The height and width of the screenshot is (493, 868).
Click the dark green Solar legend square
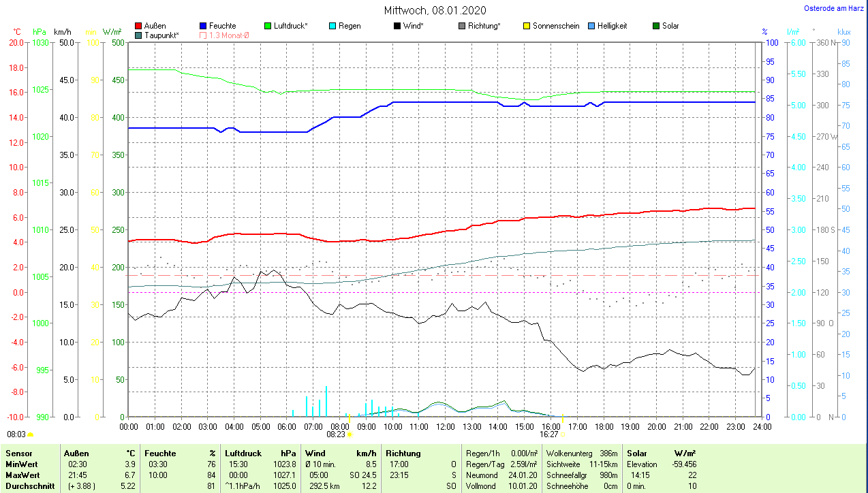tap(656, 26)
